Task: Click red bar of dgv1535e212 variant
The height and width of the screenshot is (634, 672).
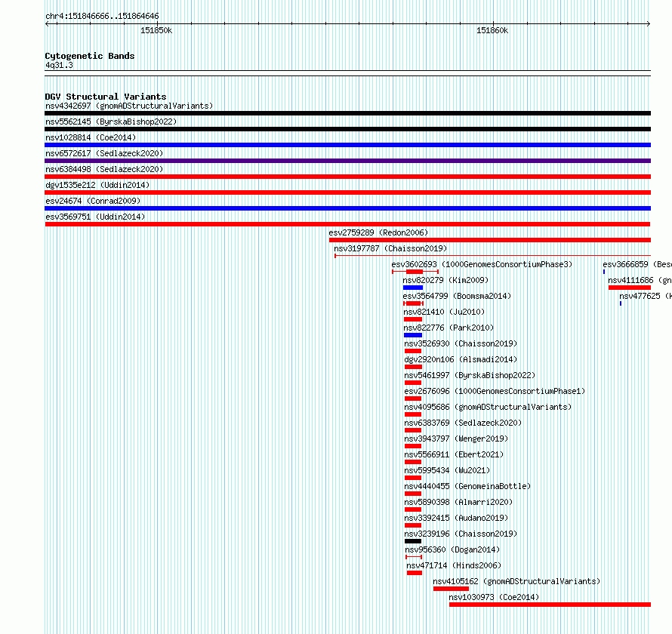Action: pyautogui.click(x=347, y=192)
